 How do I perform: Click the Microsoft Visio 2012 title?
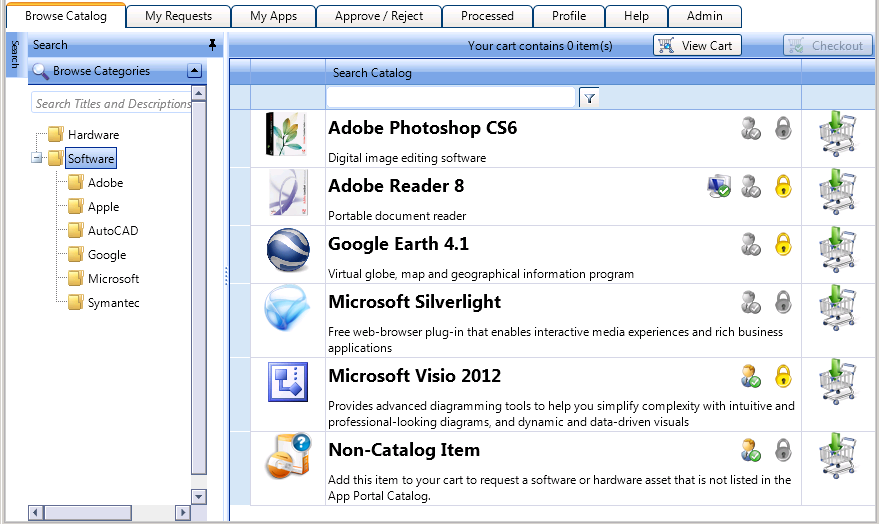click(x=415, y=375)
